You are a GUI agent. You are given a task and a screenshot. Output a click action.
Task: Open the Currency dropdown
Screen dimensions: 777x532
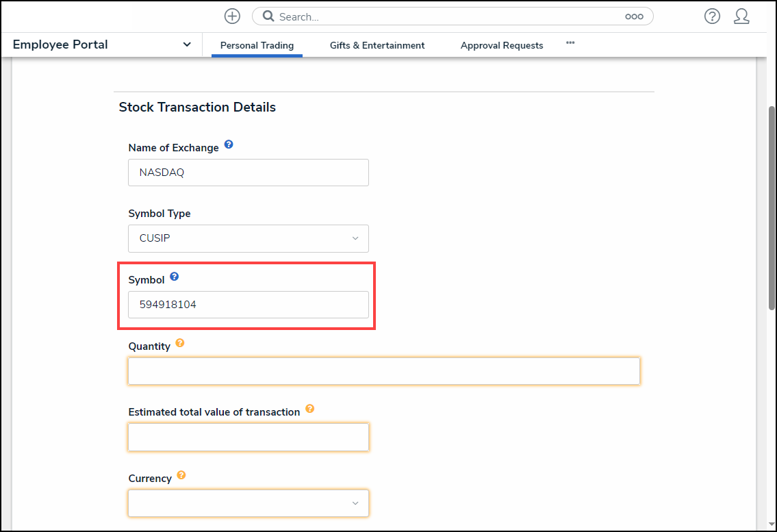point(249,503)
